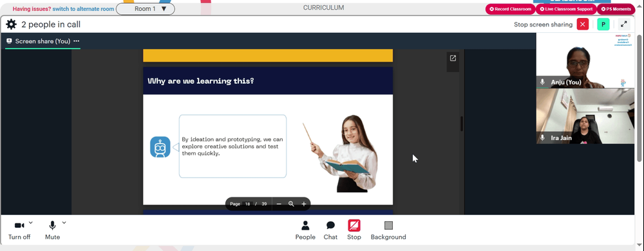Expand microphone options chevron
The height and width of the screenshot is (251, 644).
coord(64,223)
